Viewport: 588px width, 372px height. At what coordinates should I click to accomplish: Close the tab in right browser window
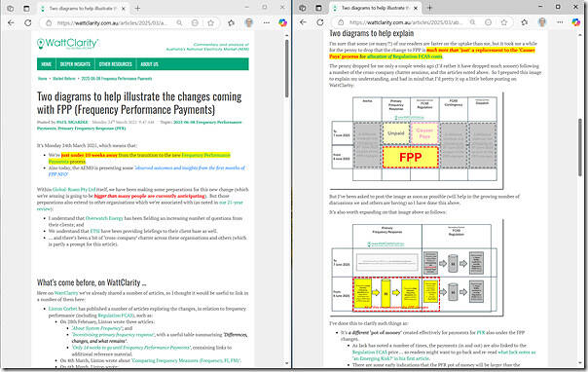pos(416,8)
